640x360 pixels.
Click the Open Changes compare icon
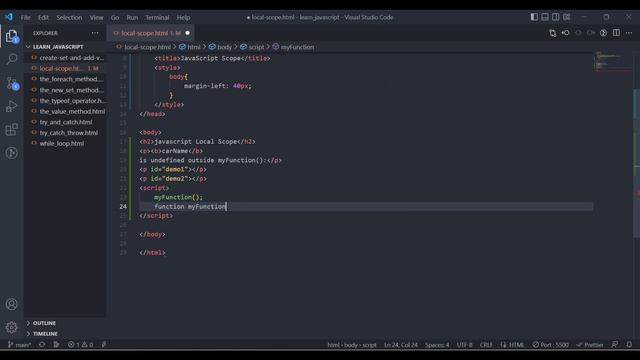(552, 33)
